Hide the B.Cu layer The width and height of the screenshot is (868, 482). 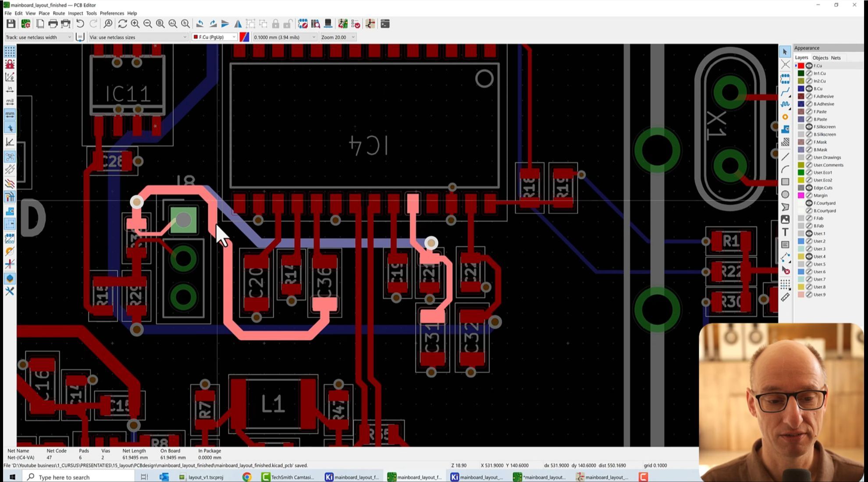809,89
